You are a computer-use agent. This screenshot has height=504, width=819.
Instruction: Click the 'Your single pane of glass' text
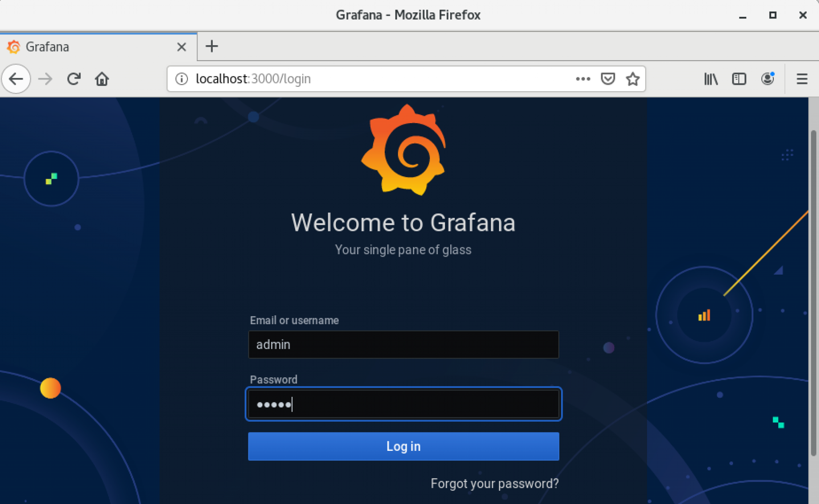(403, 250)
